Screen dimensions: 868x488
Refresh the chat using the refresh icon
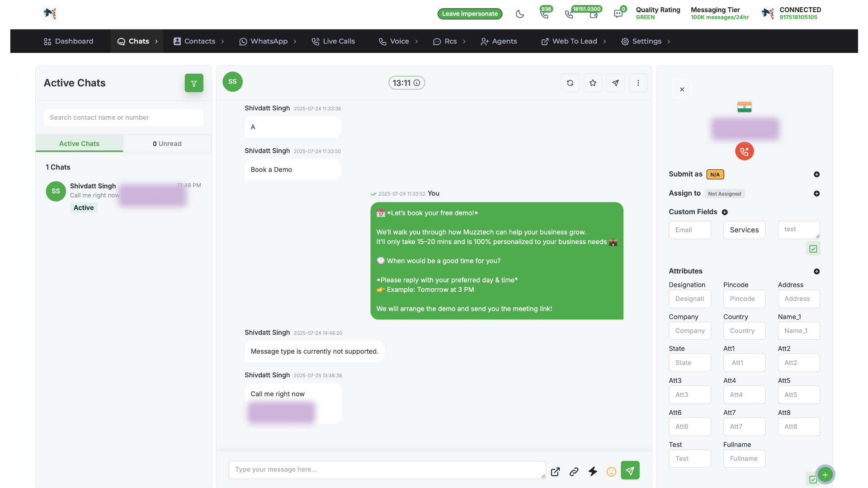[570, 83]
